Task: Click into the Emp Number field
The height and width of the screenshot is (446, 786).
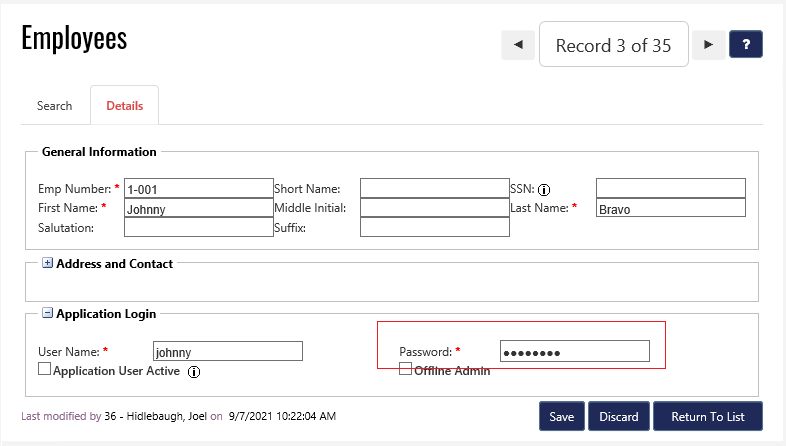Action: [197, 188]
